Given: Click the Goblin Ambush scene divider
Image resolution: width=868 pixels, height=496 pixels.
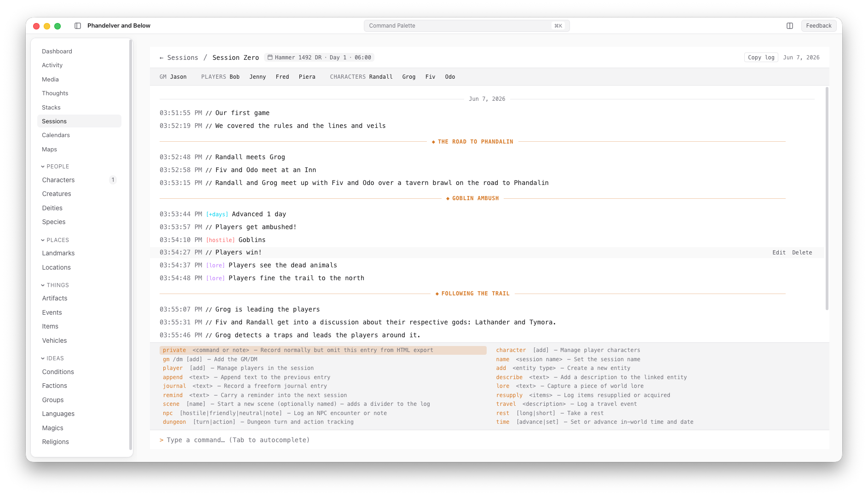Looking at the screenshot, I should click(x=472, y=198).
